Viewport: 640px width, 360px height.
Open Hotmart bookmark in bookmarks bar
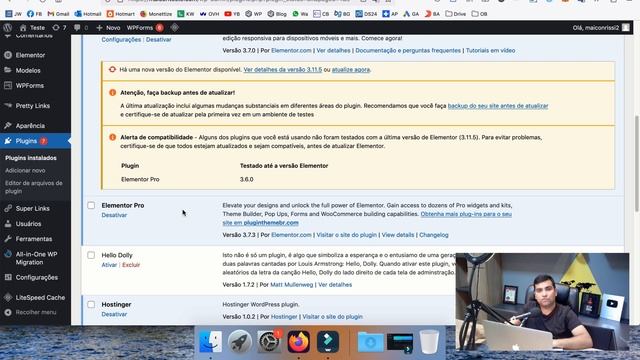[x=120, y=14]
